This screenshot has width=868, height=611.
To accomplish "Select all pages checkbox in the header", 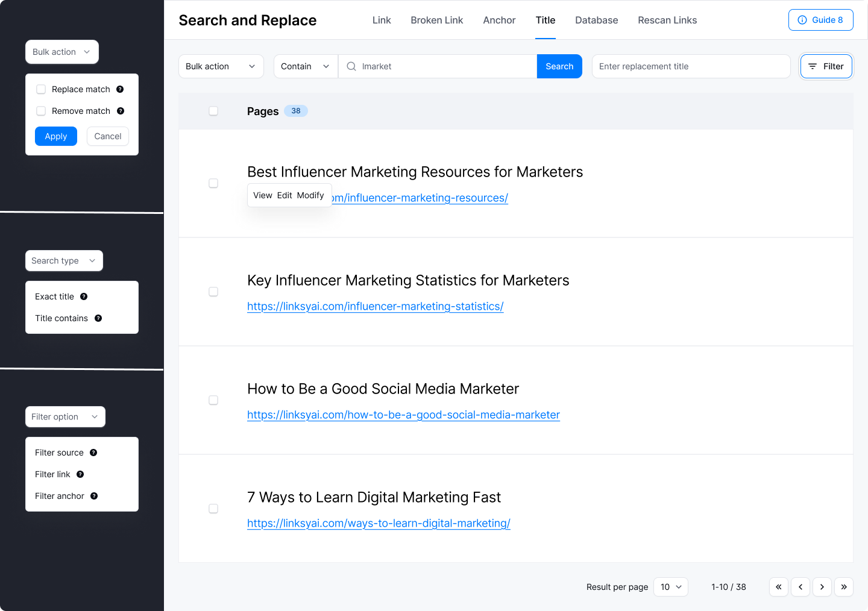I will point(213,111).
